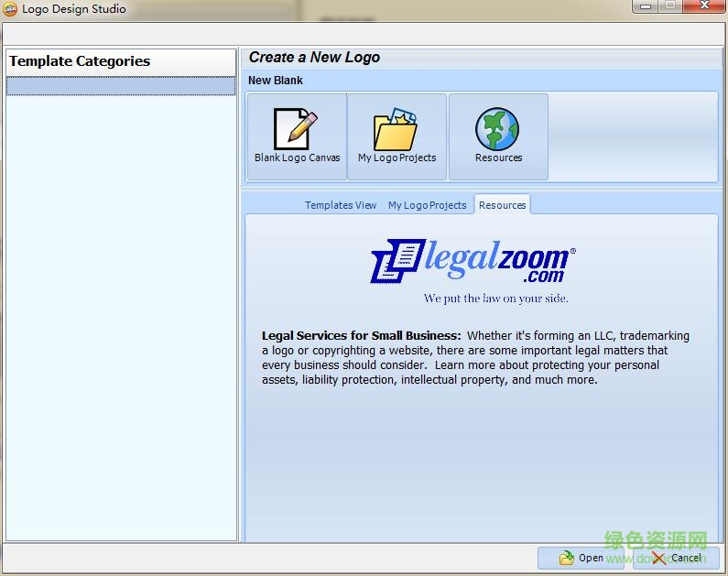Select the highlighted empty row under Template Categories
This screenshot has height=576, width=728.
[x=121, y=86]
